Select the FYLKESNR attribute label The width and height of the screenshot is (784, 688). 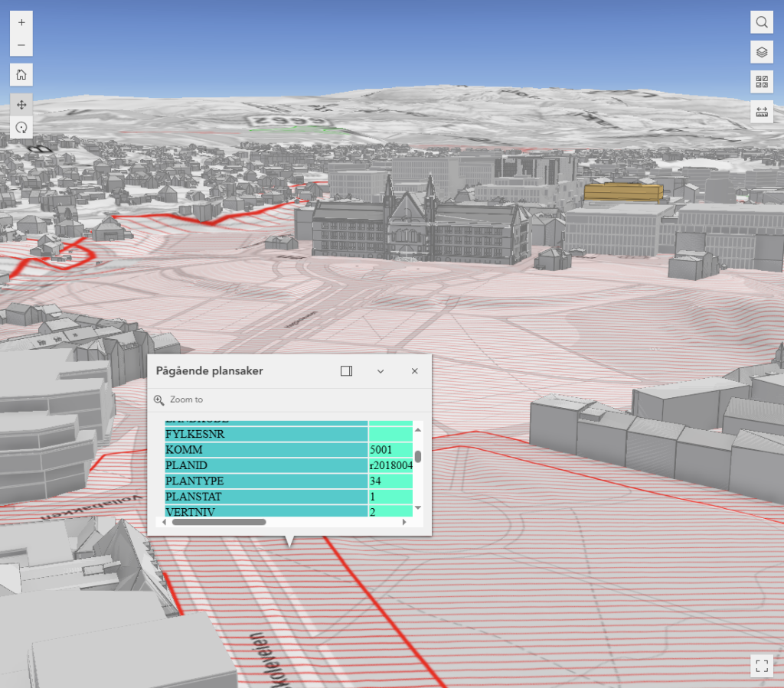tap(195, 434)
